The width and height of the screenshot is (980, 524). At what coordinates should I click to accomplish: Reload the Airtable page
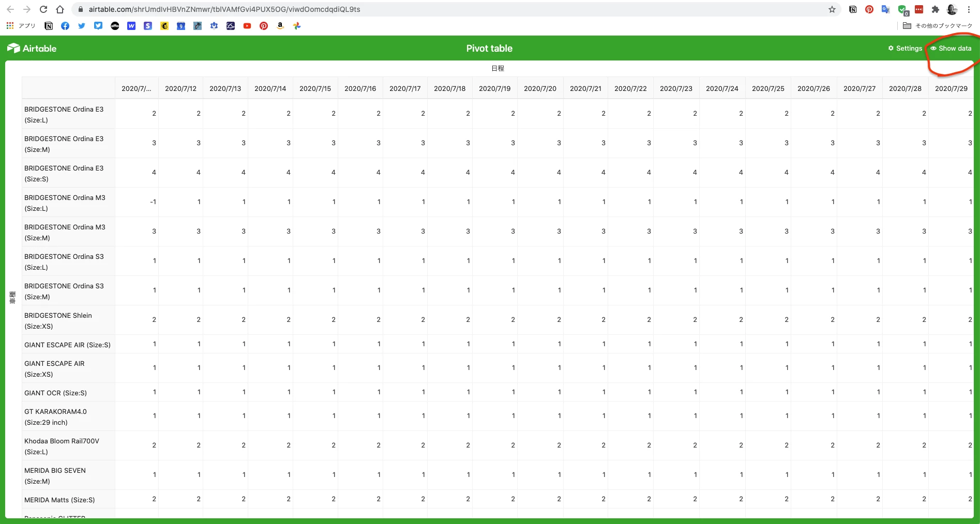coord(43,9)
